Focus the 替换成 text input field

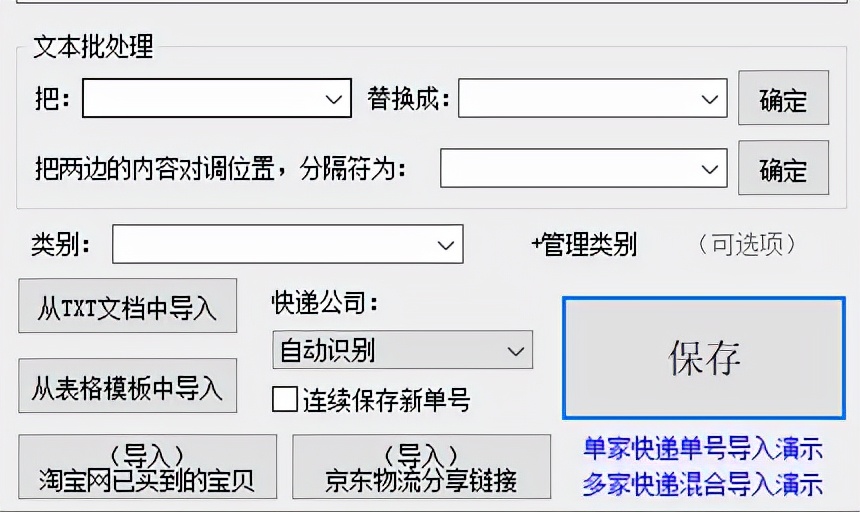click(579, 98)
